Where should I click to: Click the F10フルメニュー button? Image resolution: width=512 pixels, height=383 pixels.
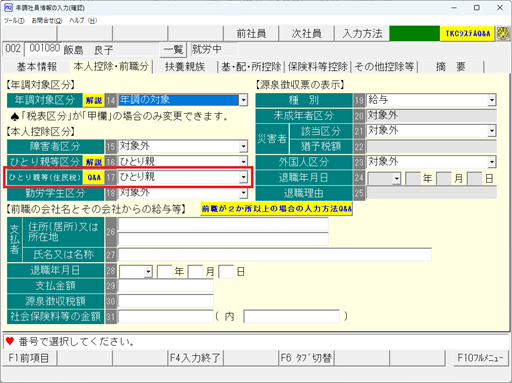tap(480, 358)
